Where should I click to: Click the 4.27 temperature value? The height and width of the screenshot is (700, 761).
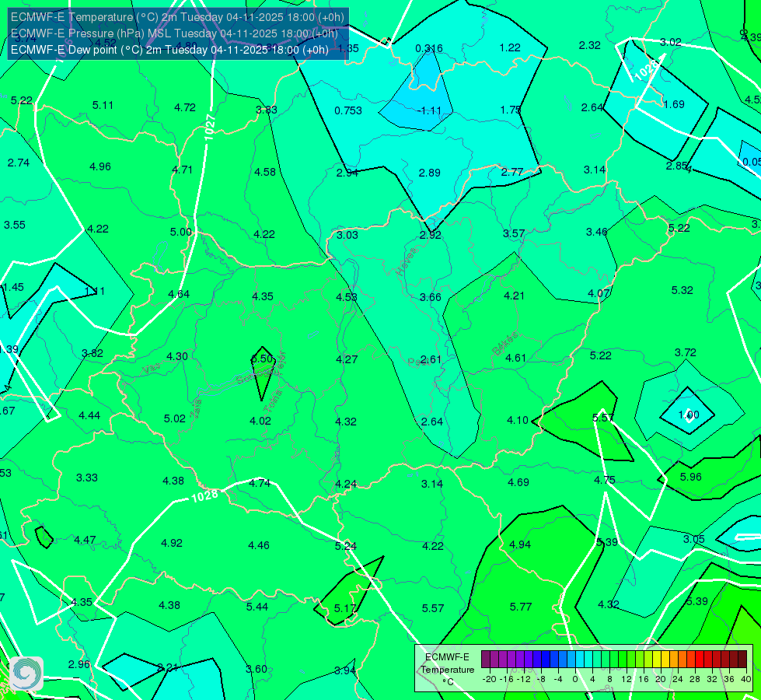coord(347,359)
